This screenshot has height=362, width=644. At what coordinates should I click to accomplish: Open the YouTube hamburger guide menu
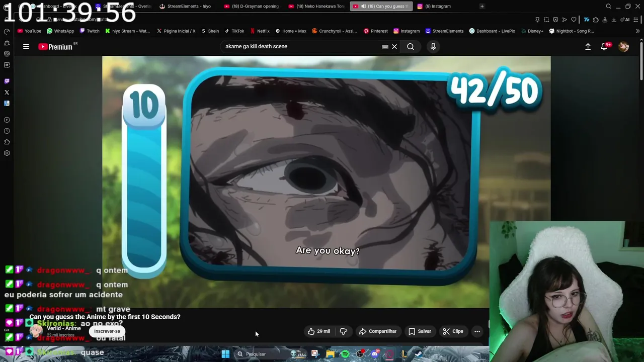tap(26, 47)
